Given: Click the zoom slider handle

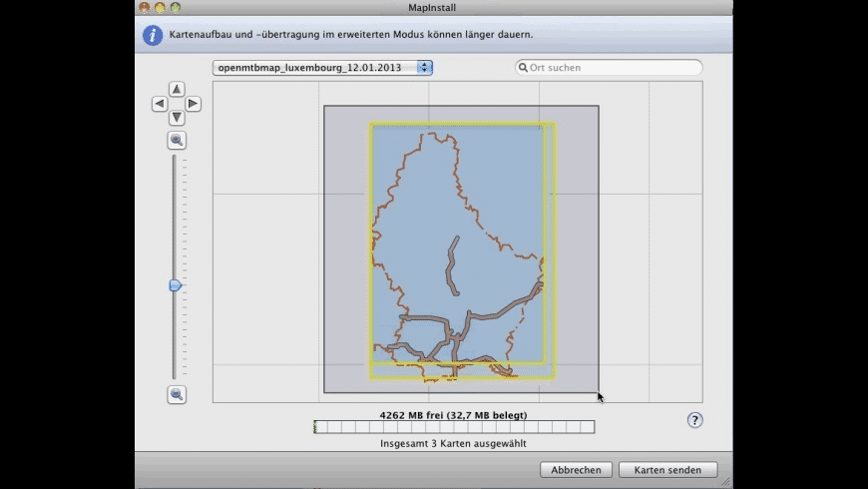Looking at the screenshot, I should pyautogui.click(x=175, y=285).
